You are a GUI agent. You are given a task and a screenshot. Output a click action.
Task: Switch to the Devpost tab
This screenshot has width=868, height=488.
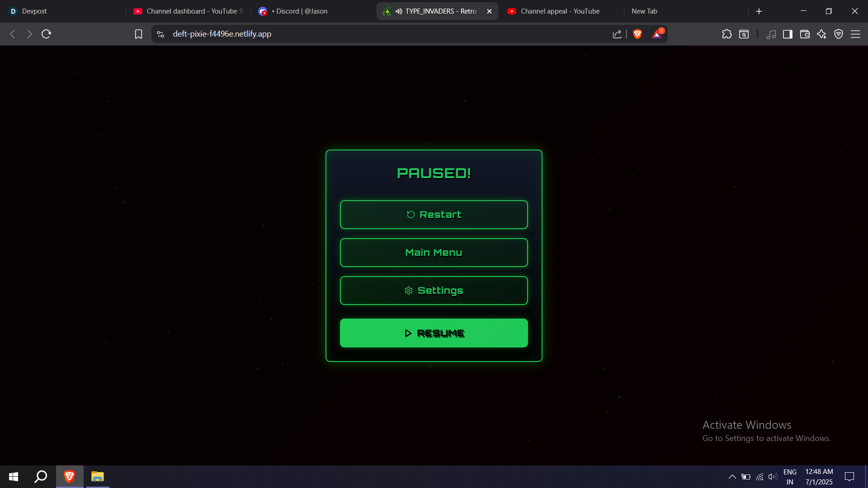34,11
